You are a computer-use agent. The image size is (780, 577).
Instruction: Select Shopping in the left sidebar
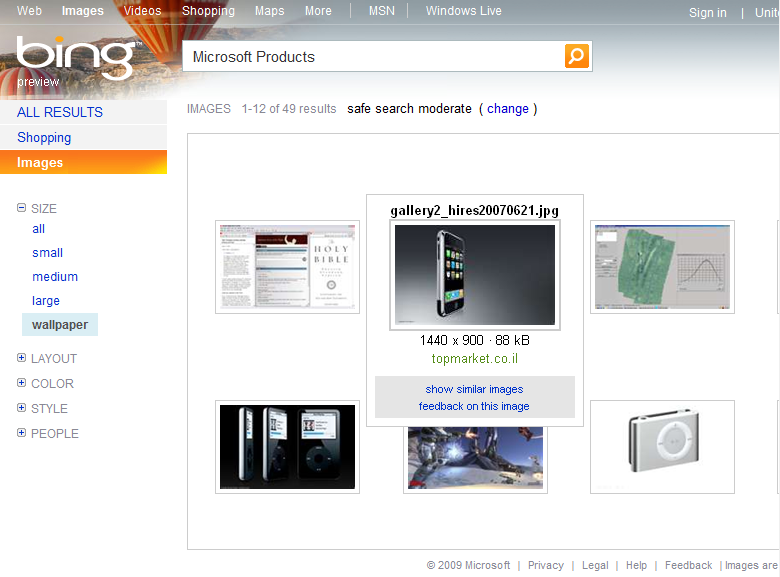click(83, 137)
